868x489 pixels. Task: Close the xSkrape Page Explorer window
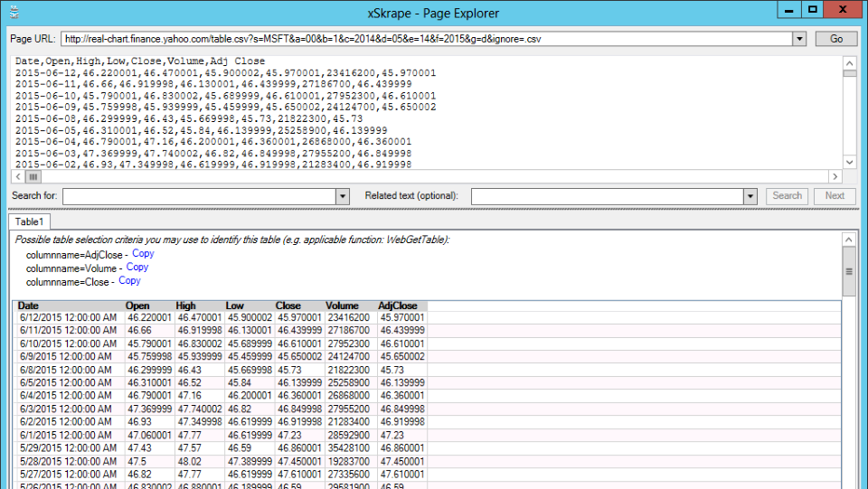[x=843, y=10]
